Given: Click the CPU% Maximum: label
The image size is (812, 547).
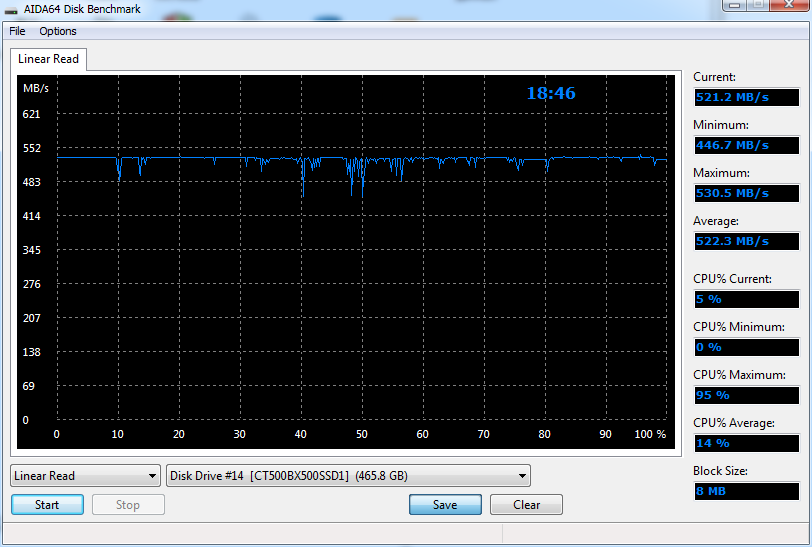Looking at the screenshot, I should 740,375.
